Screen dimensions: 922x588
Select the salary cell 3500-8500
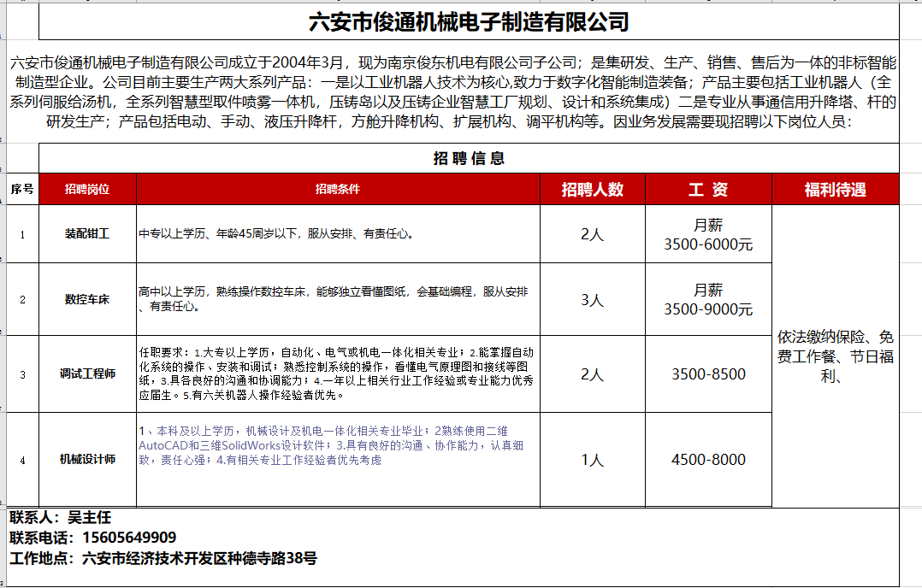[708, 374]
